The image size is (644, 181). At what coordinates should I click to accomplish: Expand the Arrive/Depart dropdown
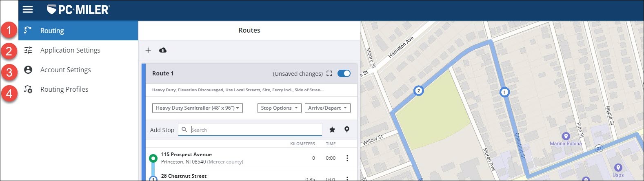point(327,108)
